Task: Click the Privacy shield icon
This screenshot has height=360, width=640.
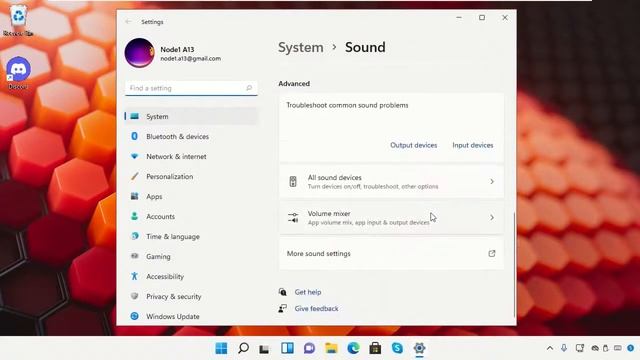Action: (x=134, y=296)
